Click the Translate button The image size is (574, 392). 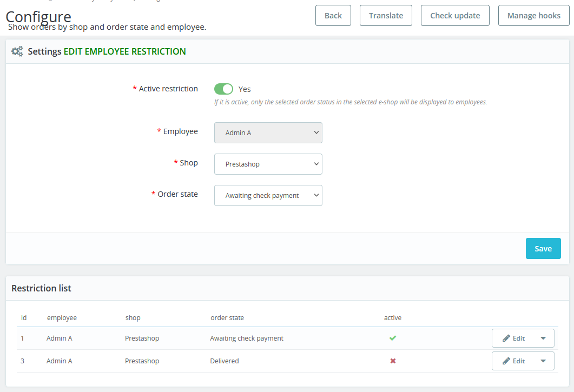pyautogui.click(x=386, y=16)
